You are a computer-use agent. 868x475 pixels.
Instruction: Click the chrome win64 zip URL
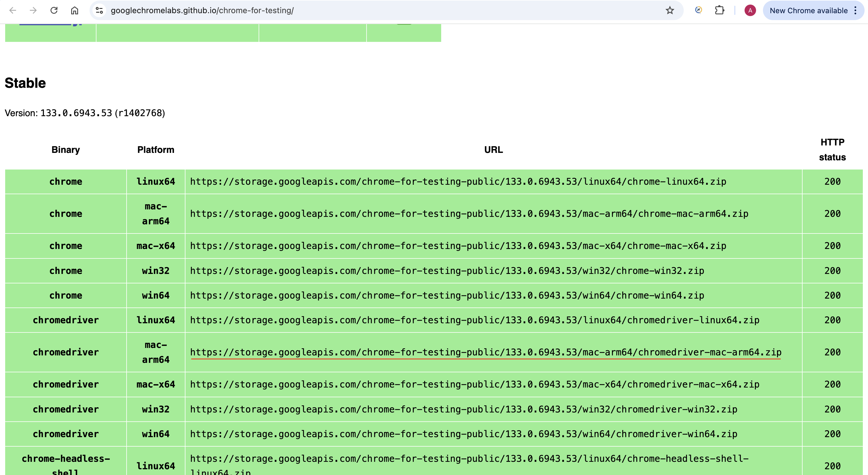pos(447,295)
